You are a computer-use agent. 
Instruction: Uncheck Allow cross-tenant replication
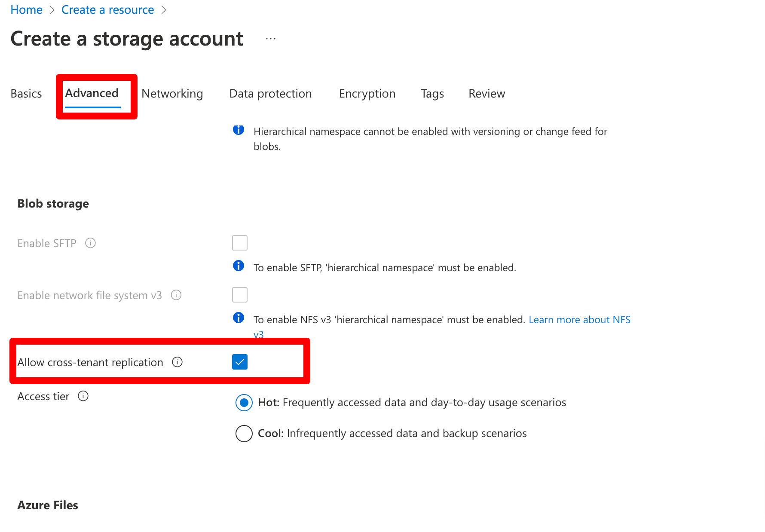240,362
